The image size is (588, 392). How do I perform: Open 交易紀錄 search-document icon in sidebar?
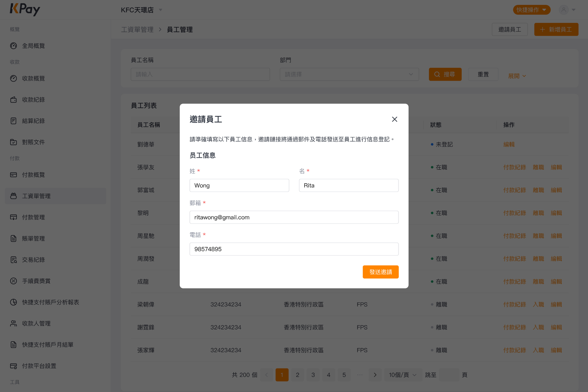click(13, 260)
